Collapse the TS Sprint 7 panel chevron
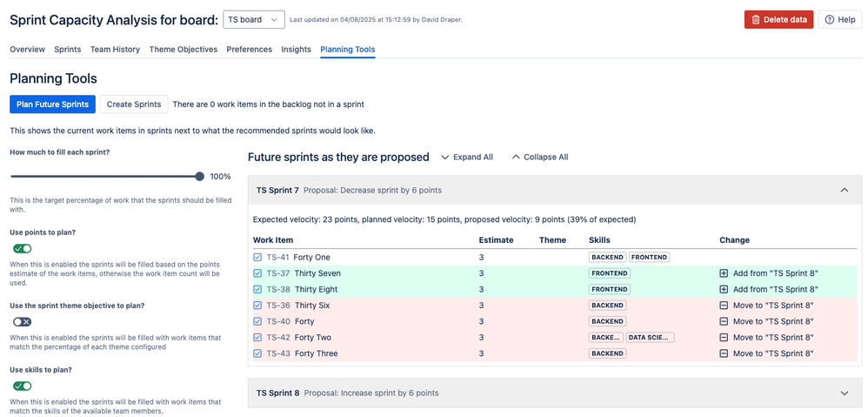Screen dimensions: 868x417 844,190
